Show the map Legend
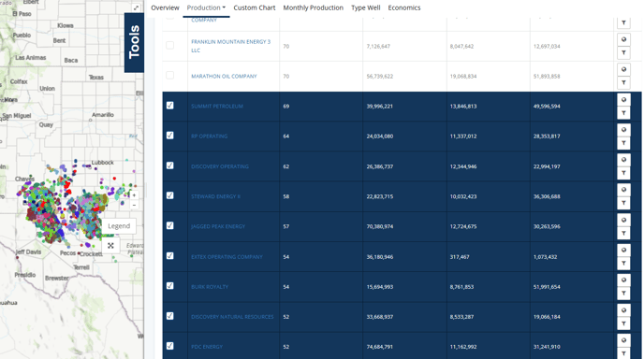644x359 pixels. click(119, 226)
